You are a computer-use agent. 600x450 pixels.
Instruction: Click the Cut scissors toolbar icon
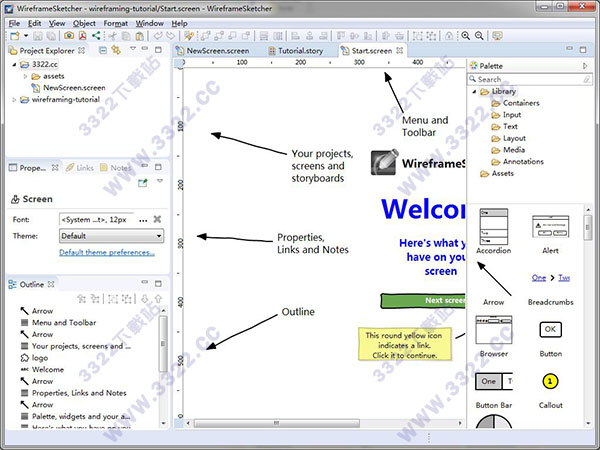click(x=112, y=36)
